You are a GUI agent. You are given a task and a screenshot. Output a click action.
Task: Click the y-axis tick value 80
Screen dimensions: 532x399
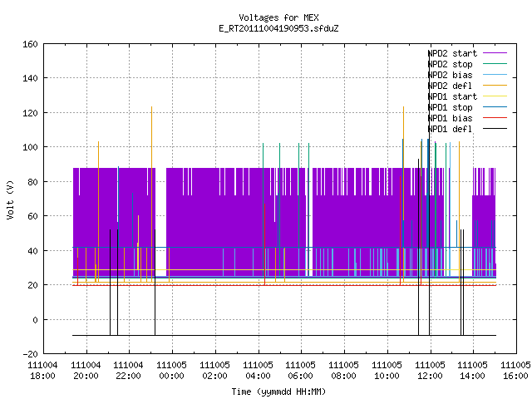[x=32, y=182]
